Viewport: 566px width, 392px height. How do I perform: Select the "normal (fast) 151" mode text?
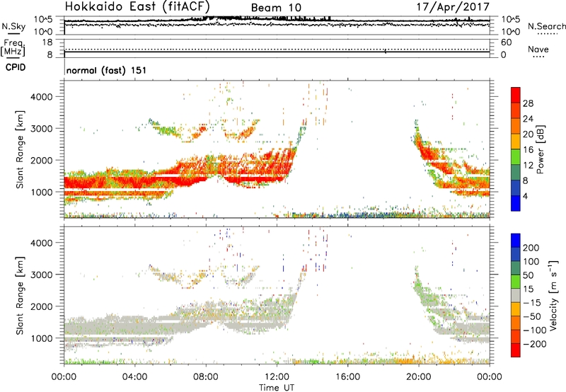(107, 70)
